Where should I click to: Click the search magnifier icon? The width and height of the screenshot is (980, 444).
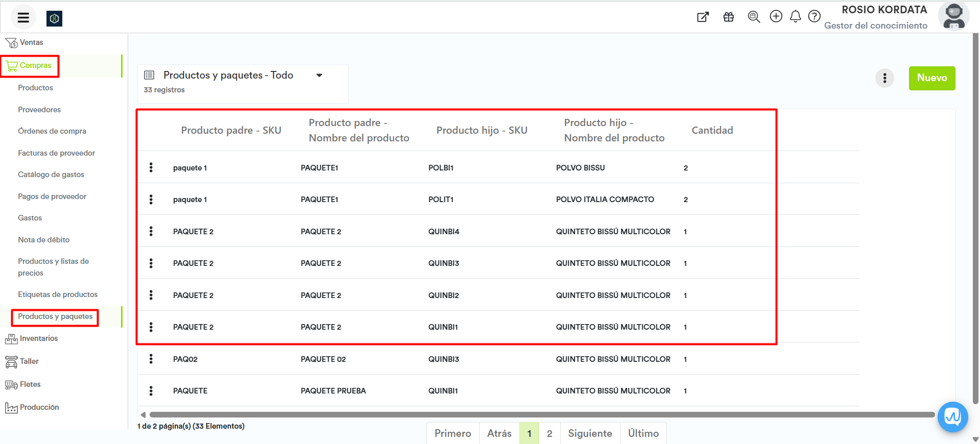point(753,17)
